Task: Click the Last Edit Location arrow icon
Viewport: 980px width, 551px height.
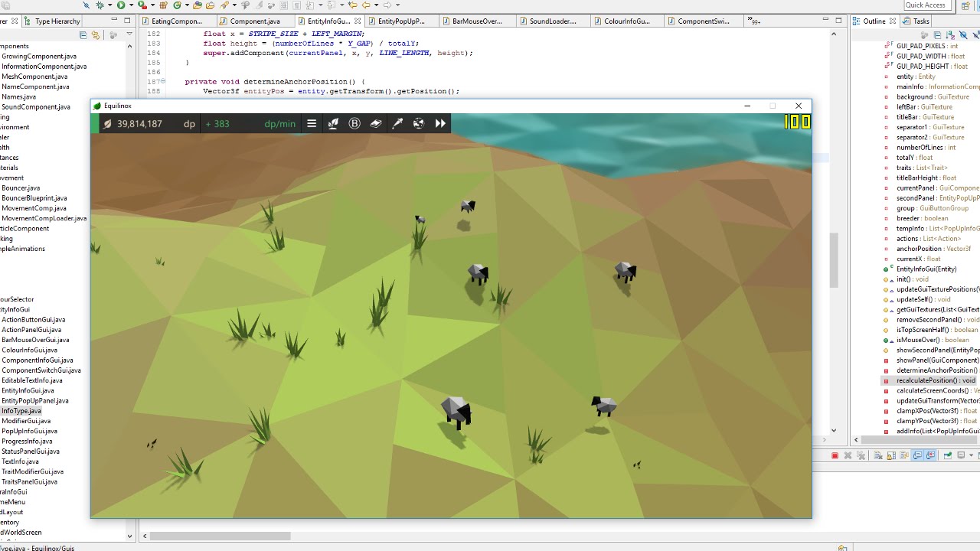Action: (x=353, y=5)
